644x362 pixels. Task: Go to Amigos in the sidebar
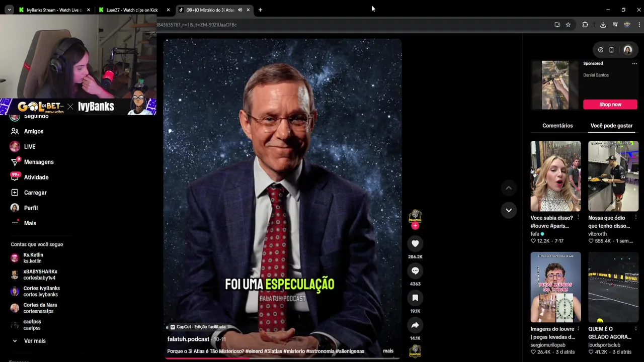[34, 131]
